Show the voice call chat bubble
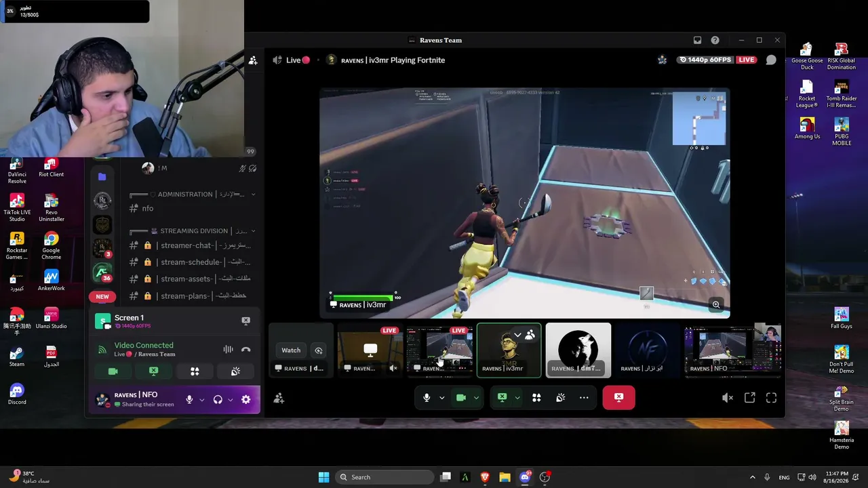The width and height of the screenshot is (868, 488). coord(771,60)
